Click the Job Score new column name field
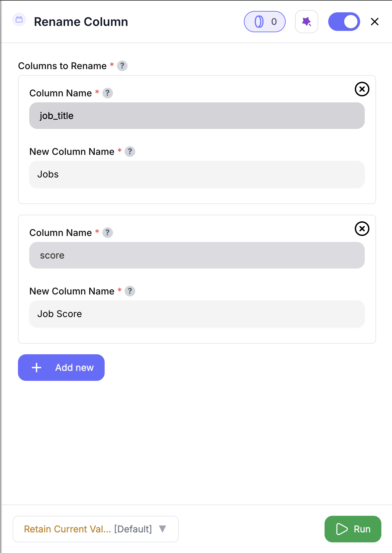 197,314
